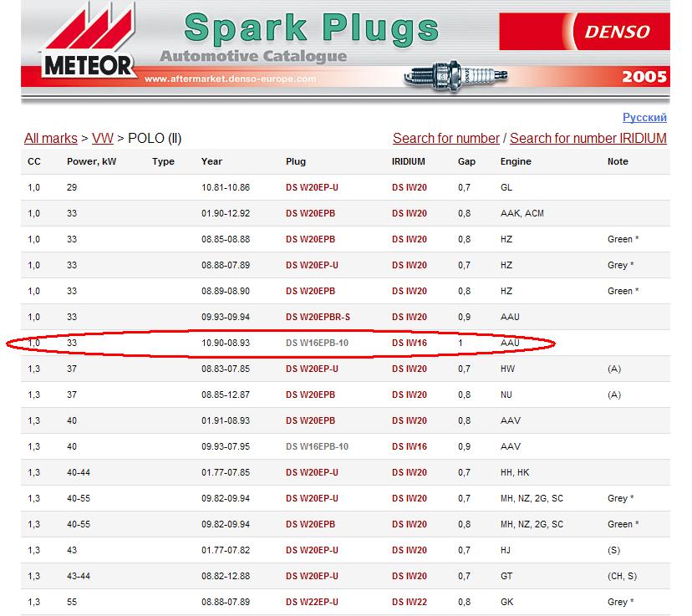Open plug DS W20EP-U for HJ engine
Screen dimensions: 692x616
[312, 550]
